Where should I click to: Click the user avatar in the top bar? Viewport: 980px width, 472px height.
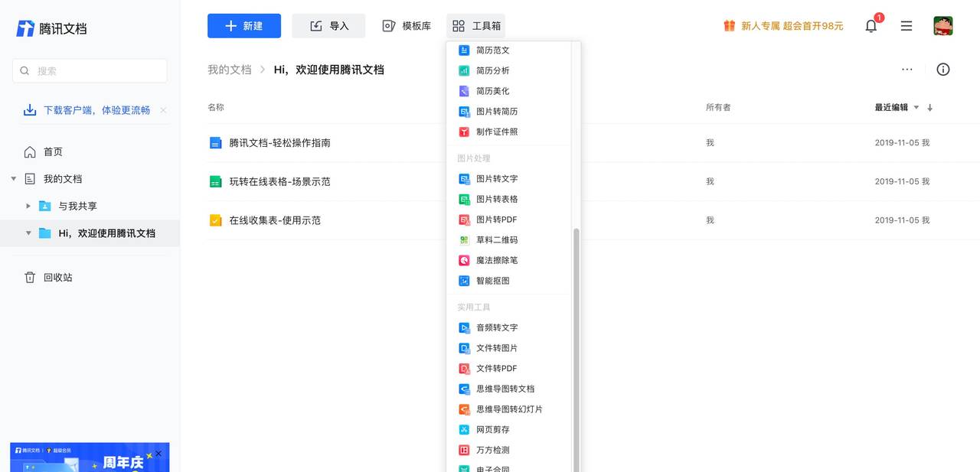pos(943,25)
